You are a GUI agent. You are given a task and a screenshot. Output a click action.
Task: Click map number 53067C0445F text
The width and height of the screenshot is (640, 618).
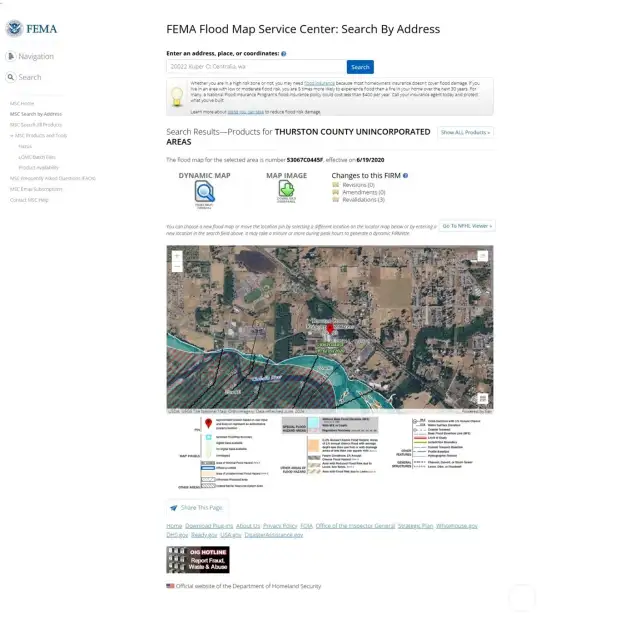pyautogui.click(x=305, y=160)
